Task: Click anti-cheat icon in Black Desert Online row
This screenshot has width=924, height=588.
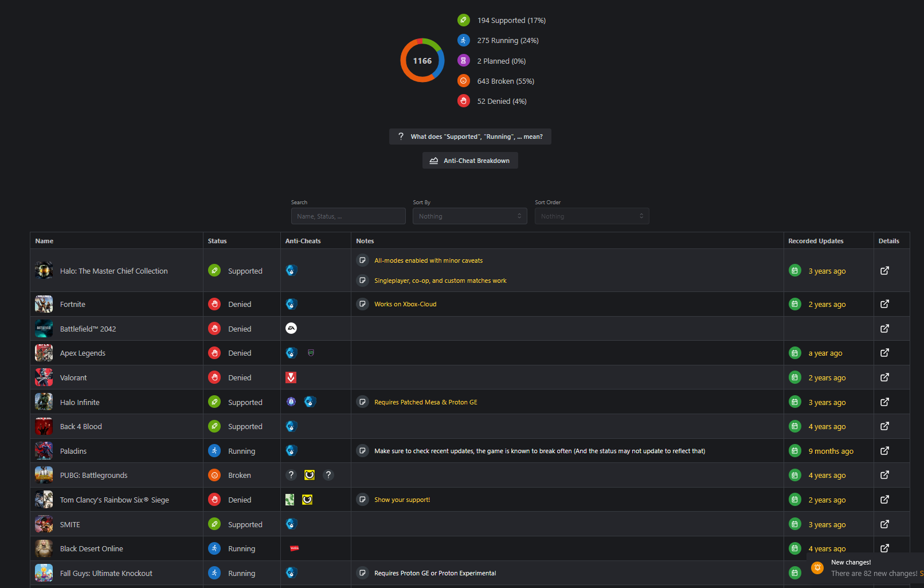Action: tap(295, 548)
